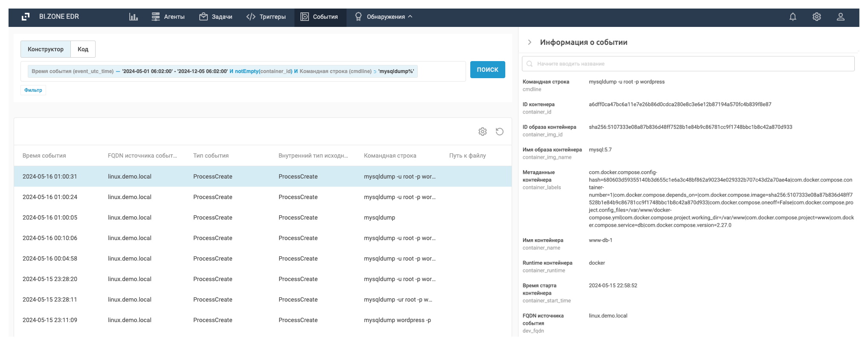Sort by Время события column header
Screen dimensions: 868x349
tap(44, 155)
